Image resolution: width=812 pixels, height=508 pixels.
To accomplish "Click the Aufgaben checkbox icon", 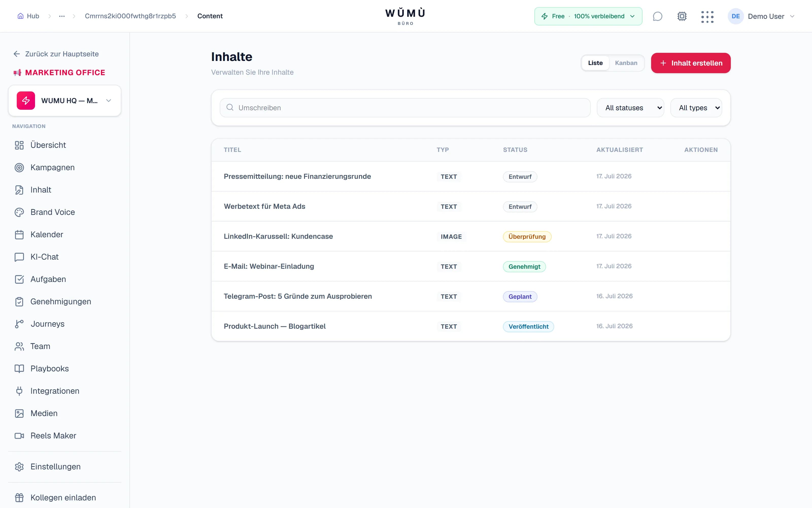I will (x=19, y=279).
